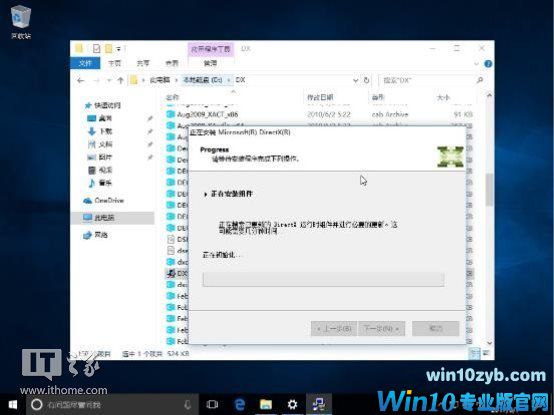Open the recent locations dropdown arrow
554x415 pixels.
tap(109, 81)
